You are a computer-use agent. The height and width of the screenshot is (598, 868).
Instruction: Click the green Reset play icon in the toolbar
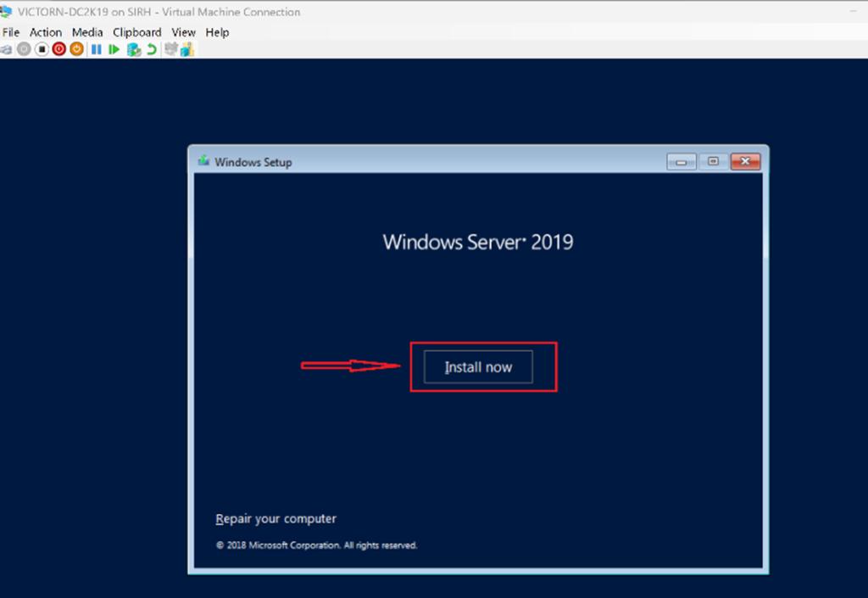click(114, 49)
